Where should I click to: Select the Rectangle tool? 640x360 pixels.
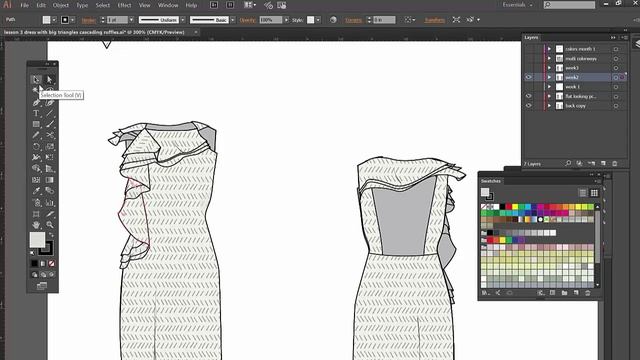click(x=36, y=124)
